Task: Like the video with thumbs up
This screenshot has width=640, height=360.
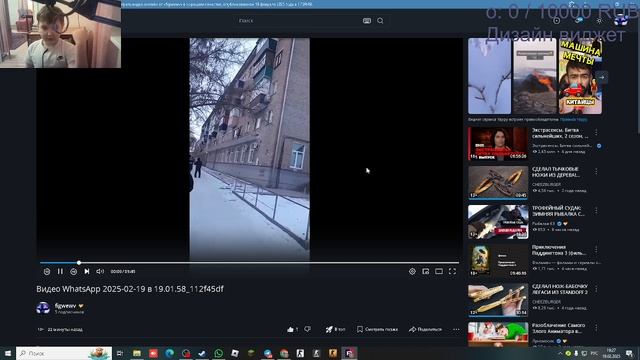Action: [x=292, y=329]
